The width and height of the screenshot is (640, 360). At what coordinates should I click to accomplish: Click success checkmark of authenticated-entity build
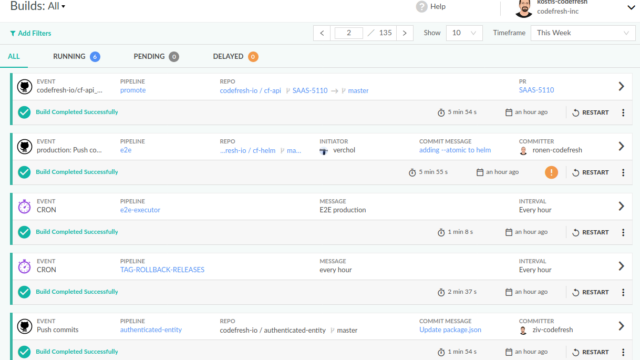24,352
